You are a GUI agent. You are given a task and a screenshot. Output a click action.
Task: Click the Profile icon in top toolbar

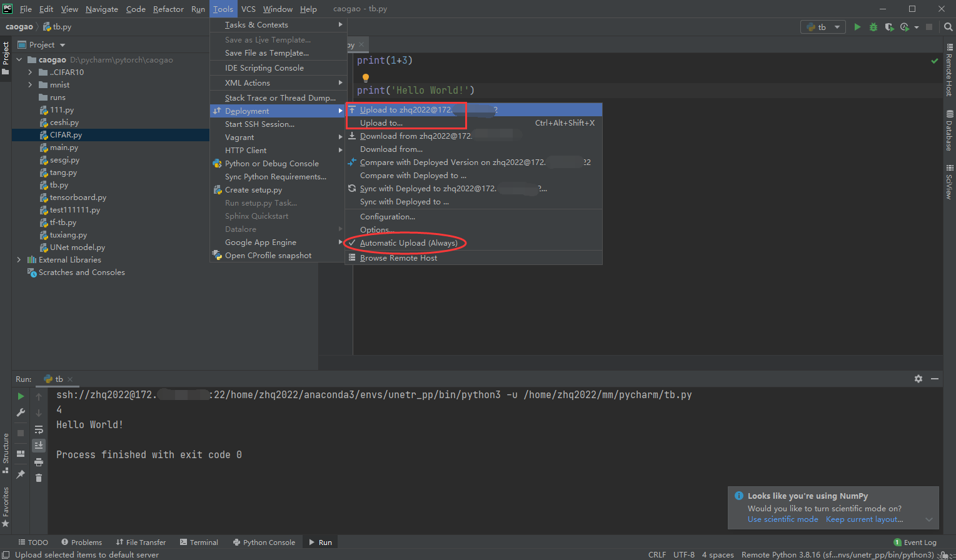(x=905, y=27)
